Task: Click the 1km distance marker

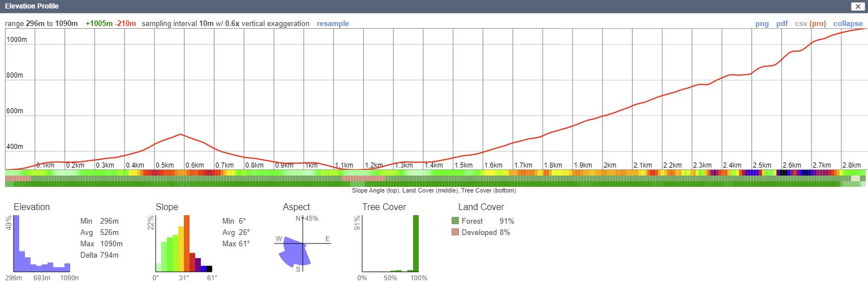Action: [x=311, y=165]
